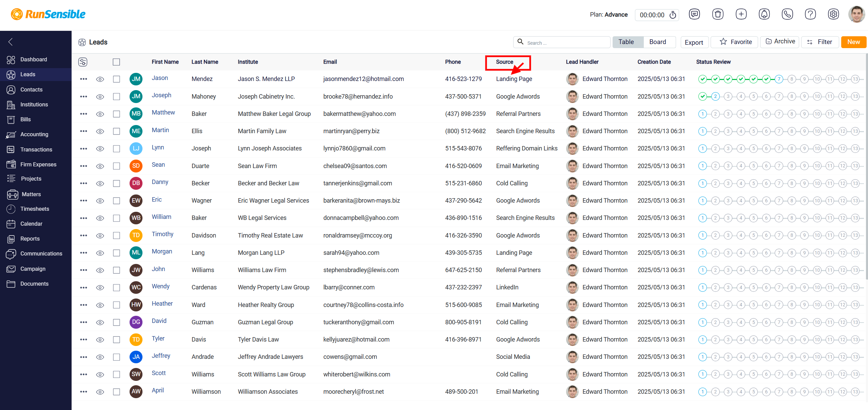868x410 pixels.
Task: Toggle the eye icon for Matthew Baker
Action: tap(100, 114)
